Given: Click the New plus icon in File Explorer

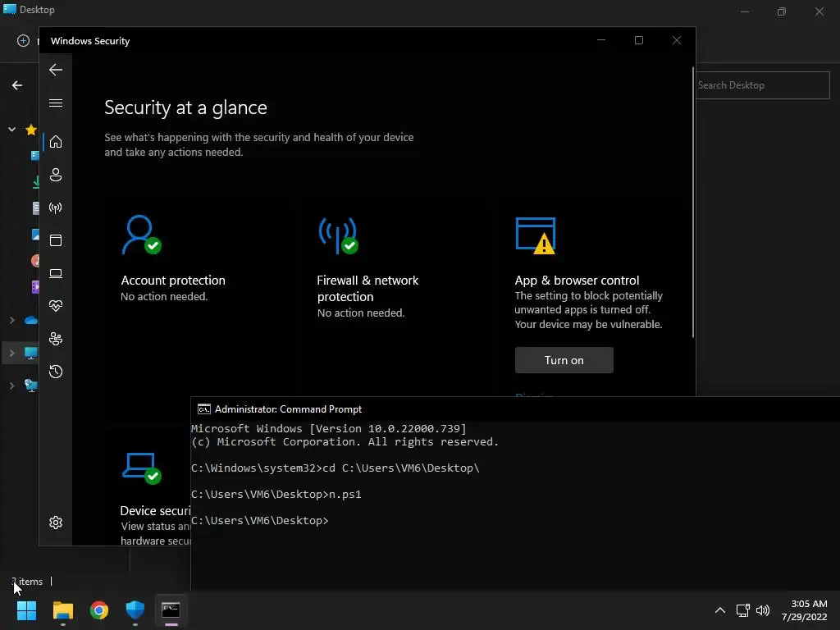Looking at the screenshot, I should click(x=23, y=41).
